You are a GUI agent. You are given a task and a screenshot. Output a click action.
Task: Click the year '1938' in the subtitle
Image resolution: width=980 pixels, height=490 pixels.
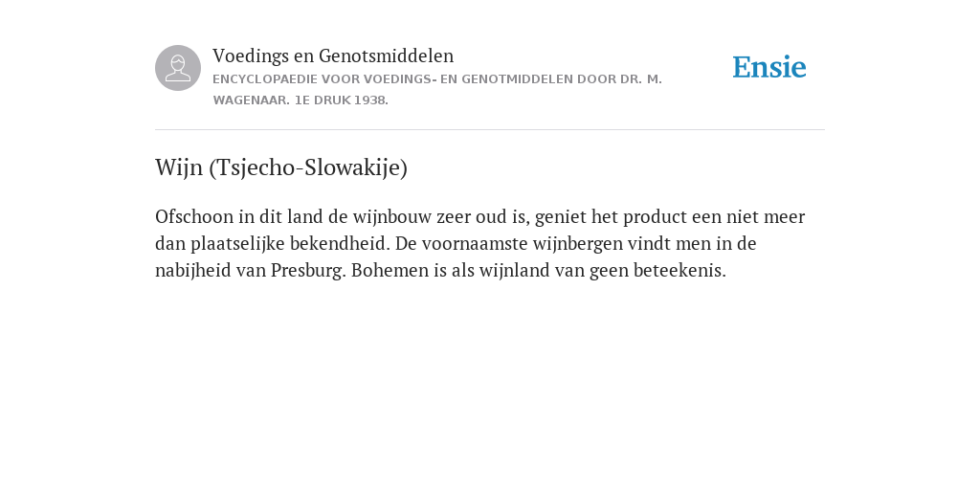point(369,100)
